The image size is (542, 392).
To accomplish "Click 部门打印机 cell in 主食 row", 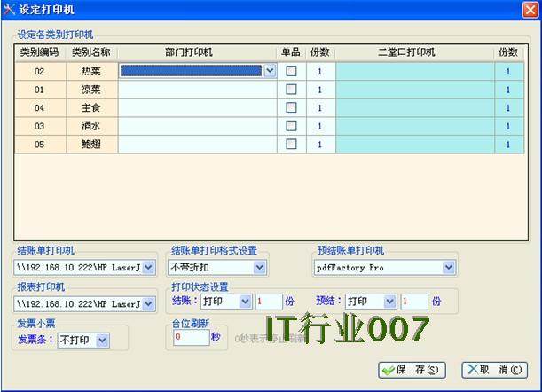I will pyautogui.click(x=198, y=108).
